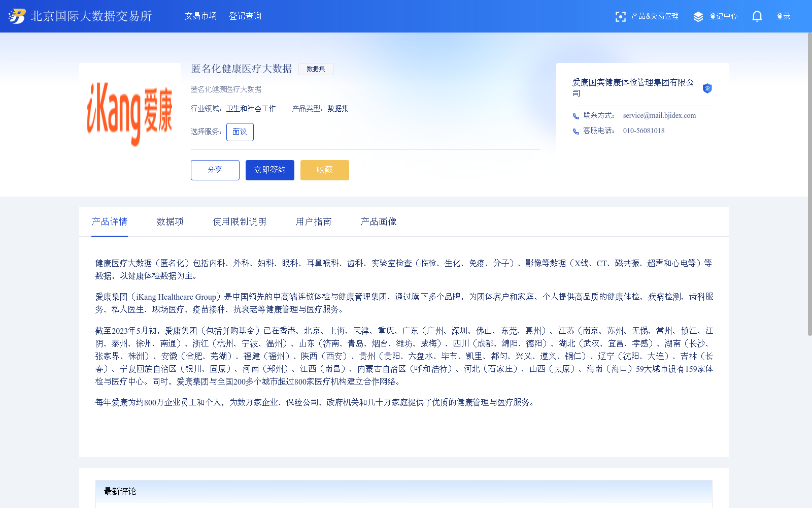Click the 北京国际大数据交易所 site title
This screenshot has height=508, width=812.
[x=91, y=16]
